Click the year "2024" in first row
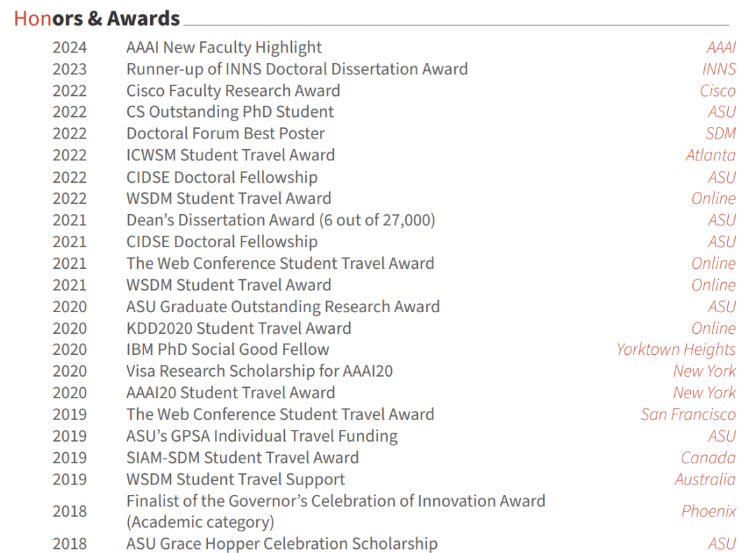Viewport: 756px width, 553px height. click(x=70, y=48)
